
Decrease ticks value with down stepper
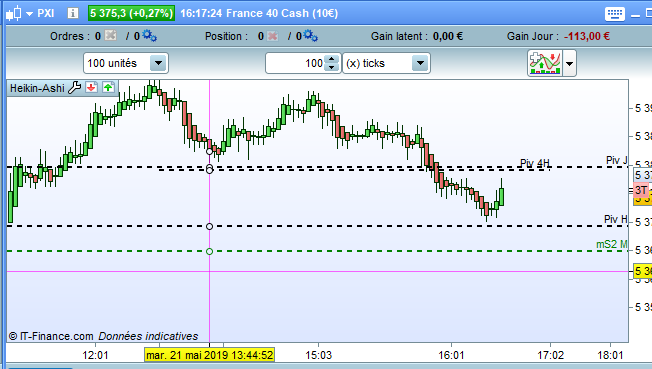coord(331,68)
